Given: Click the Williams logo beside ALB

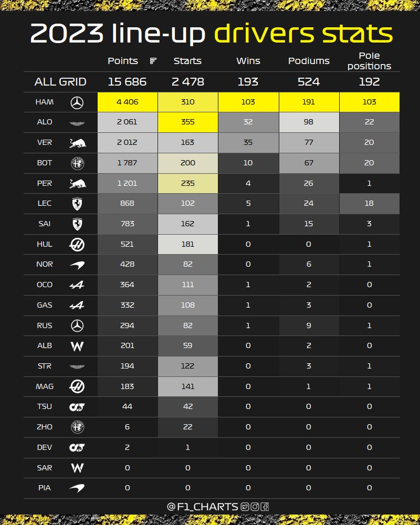Looking at the screenshot, I should pyautogui.click(x=77, y=346).
